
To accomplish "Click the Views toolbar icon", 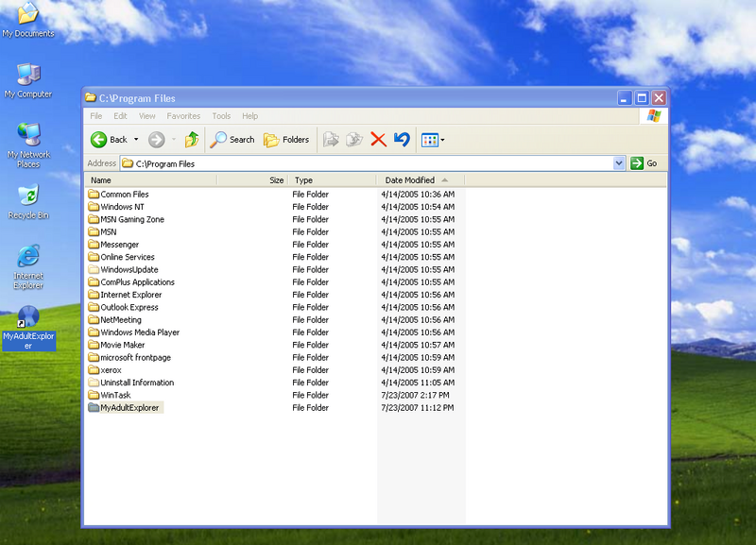I will (x=430, y=140).
